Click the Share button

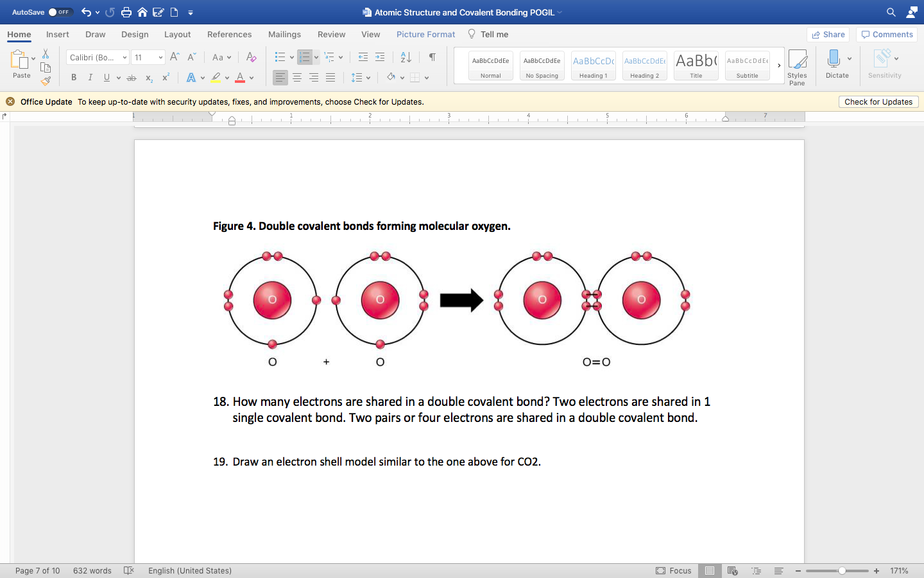pyautogui.click(x=828, y=35)
